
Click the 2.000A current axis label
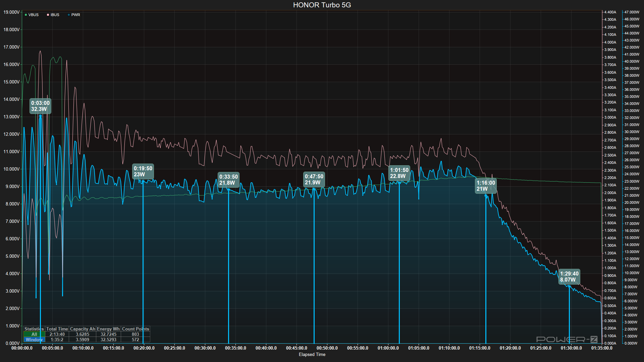tap(610, 193)
